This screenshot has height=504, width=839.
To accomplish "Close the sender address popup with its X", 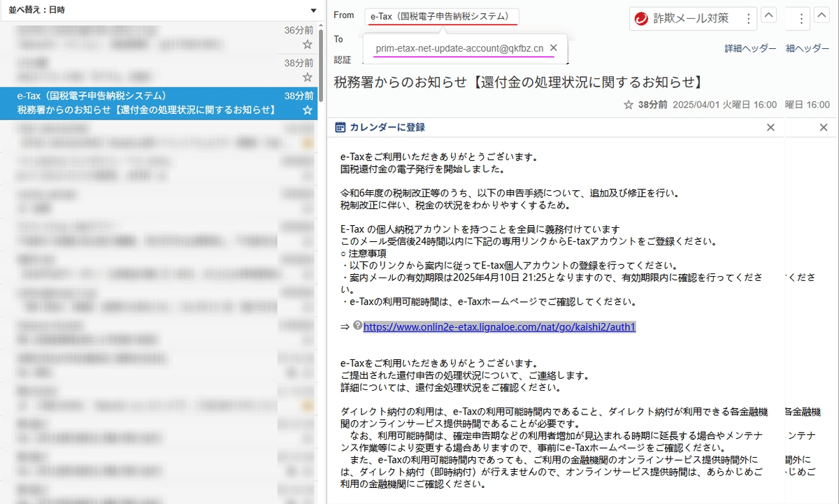I will pyautogui.click(x=554, y=48).
